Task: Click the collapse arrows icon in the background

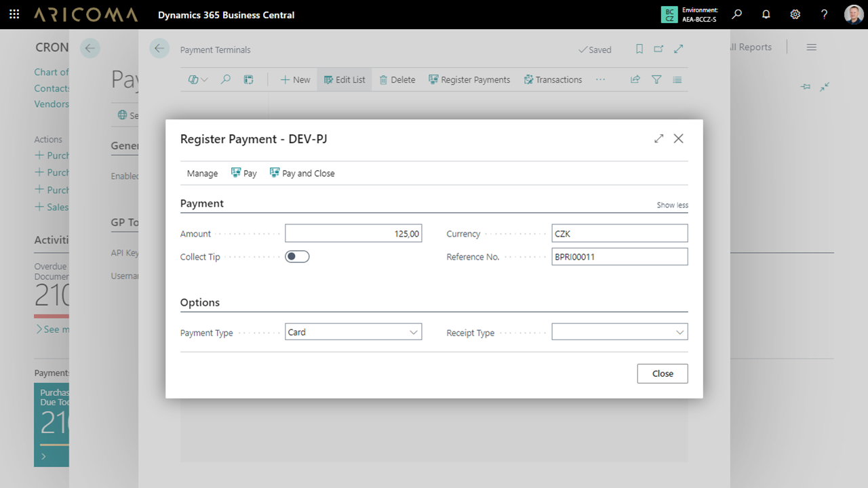Action: pos(825,87)
